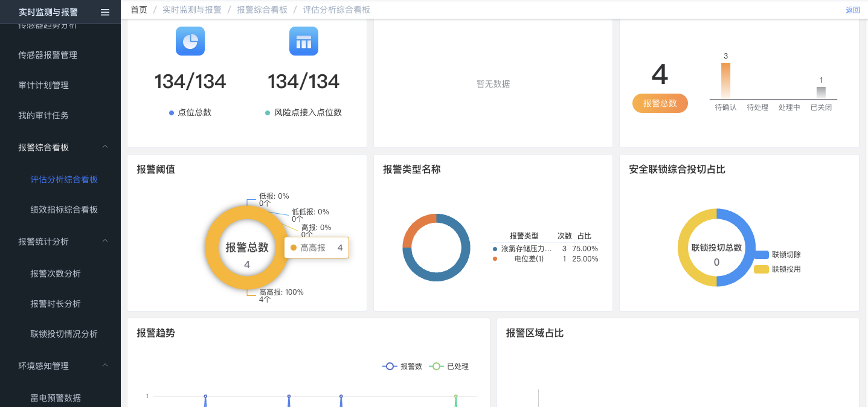Click the 首页 breadcrumb
The height and width of the screenshot is (407, 868).
coord(139,10)
